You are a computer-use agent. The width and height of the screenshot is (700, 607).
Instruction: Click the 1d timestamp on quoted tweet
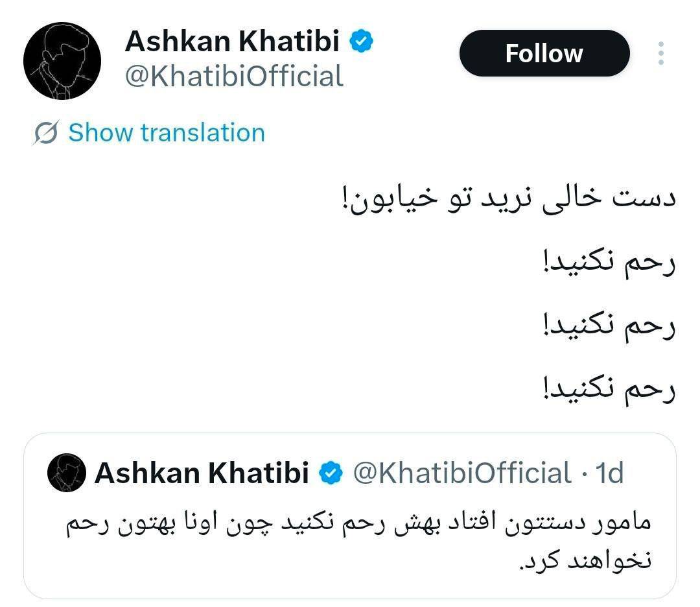pos(609,474)
